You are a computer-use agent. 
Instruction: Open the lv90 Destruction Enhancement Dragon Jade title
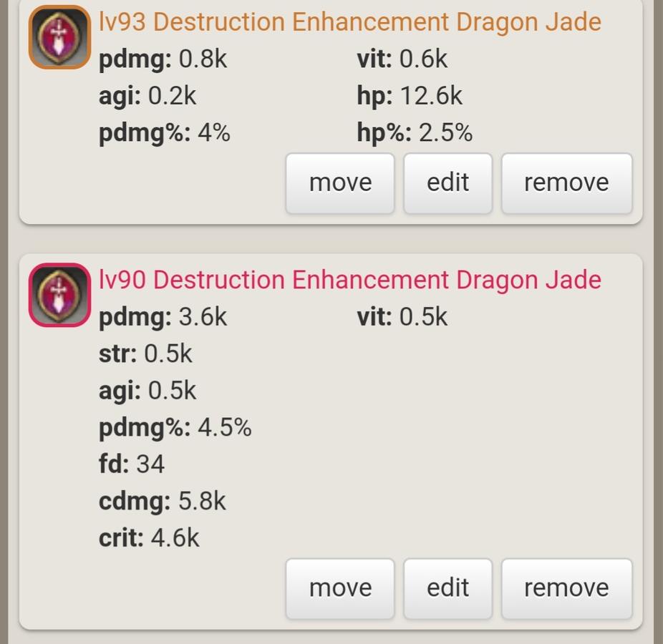(349, 280)
